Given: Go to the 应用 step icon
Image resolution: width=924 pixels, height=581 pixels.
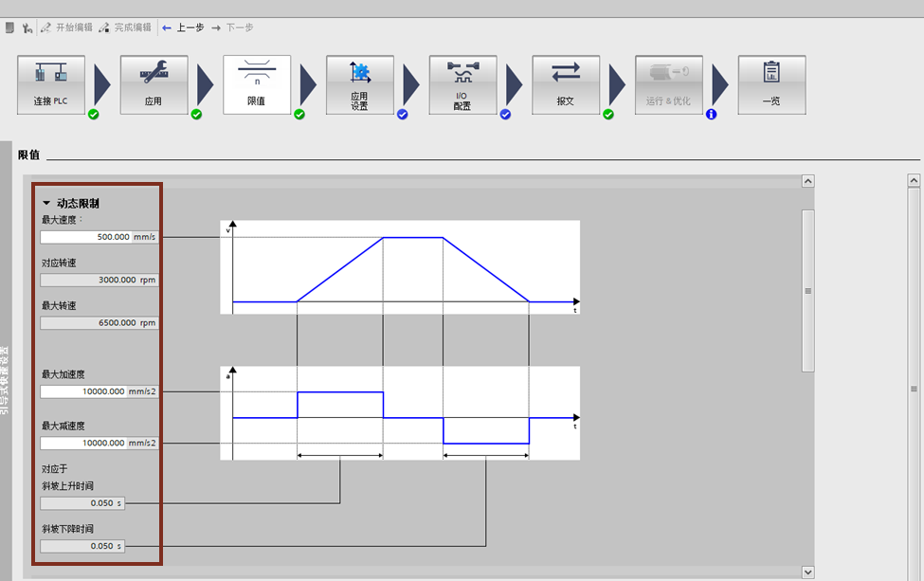Looking at the screenshot, I should click(154, 85).
